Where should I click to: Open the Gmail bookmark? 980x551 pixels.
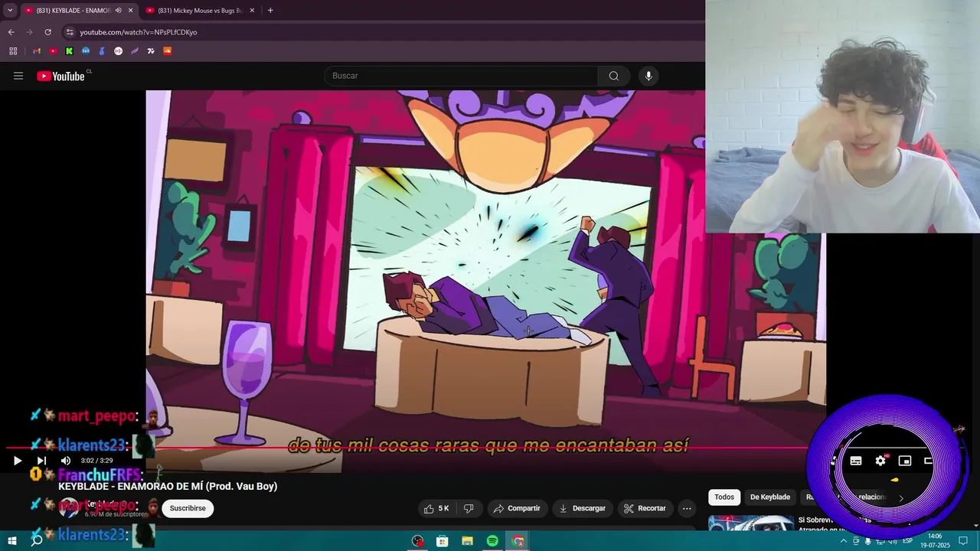[x=36, y=51]
